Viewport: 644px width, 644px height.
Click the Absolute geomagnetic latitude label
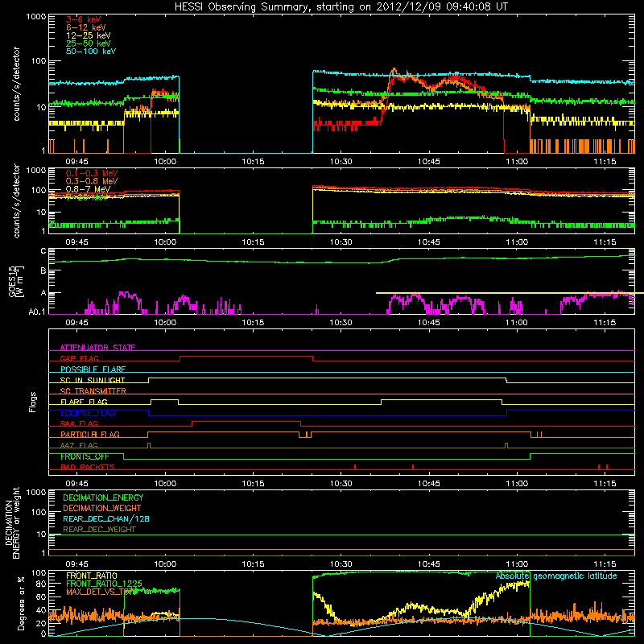556,576
